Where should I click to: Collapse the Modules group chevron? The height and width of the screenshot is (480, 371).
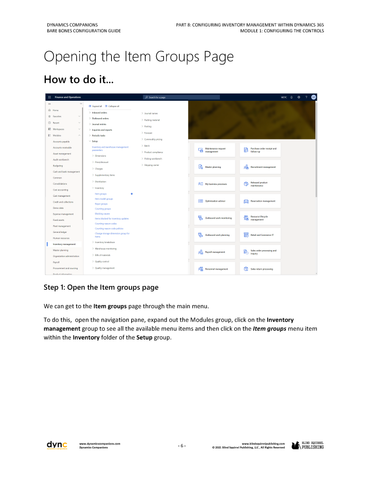79,135
